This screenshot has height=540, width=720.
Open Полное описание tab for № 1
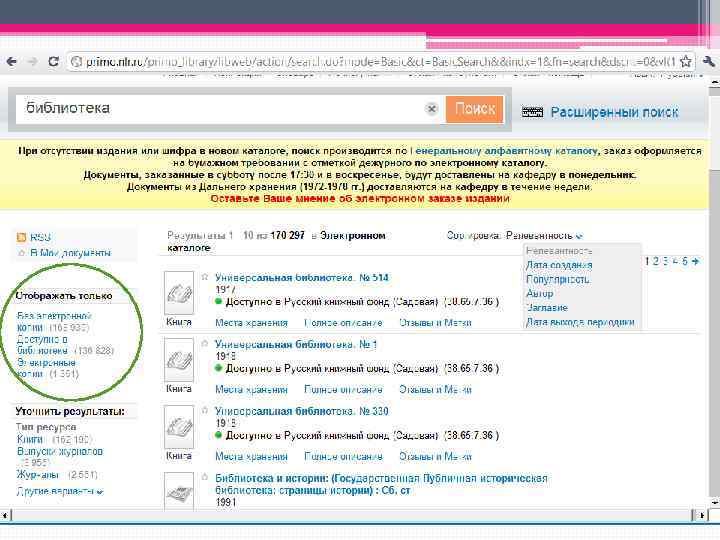pos(343,390)
